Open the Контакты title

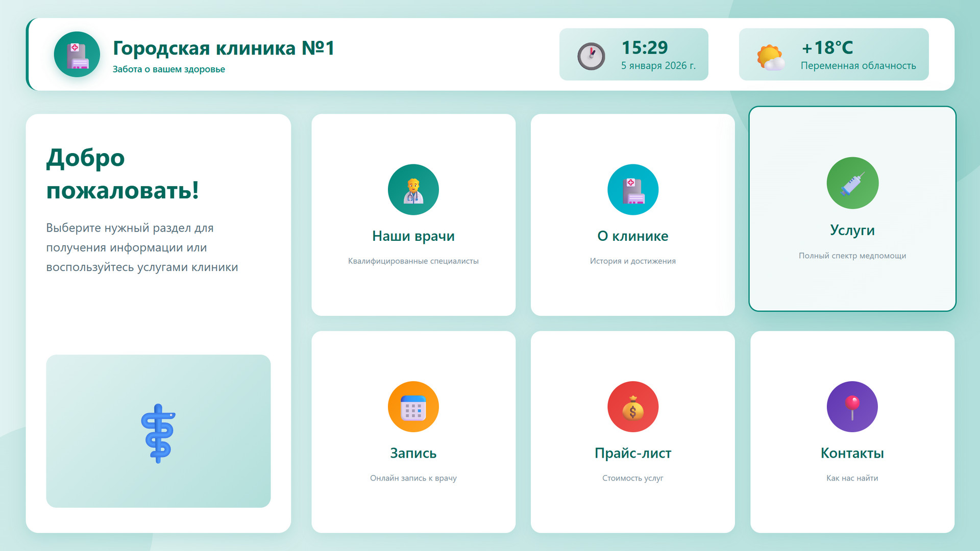852,453
